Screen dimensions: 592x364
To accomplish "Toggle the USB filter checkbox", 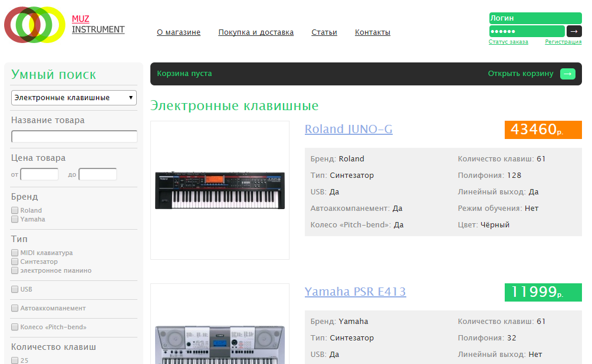I will [15, 289].
